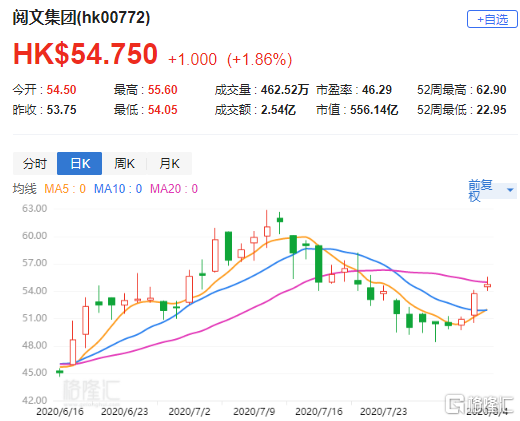Click the 54.00 price axis label
This screenshot has height=421, width=520.
tap(35, 291)
